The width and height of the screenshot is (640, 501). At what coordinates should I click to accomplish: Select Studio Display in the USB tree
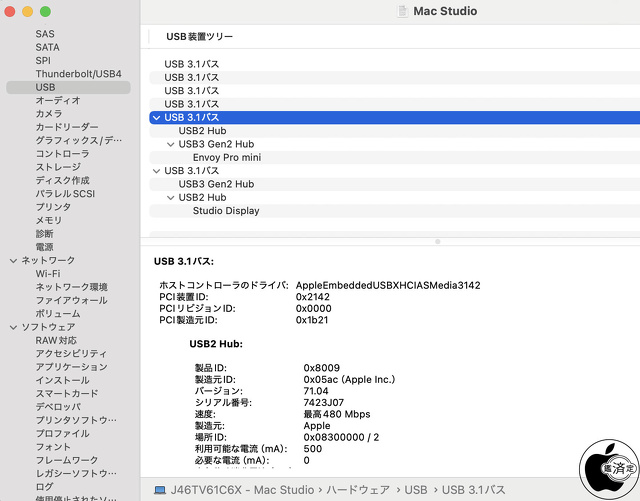(x=226, y=211)
